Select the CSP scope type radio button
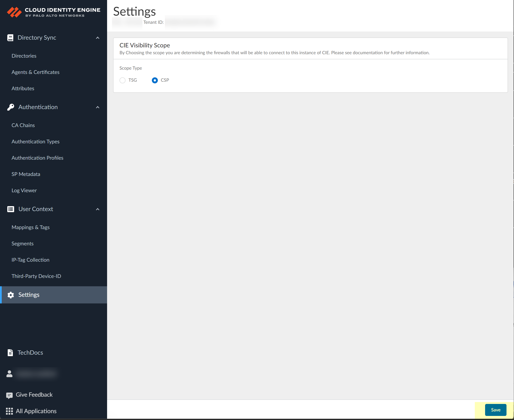Viewport: 514px width, 420px height. 155,80
